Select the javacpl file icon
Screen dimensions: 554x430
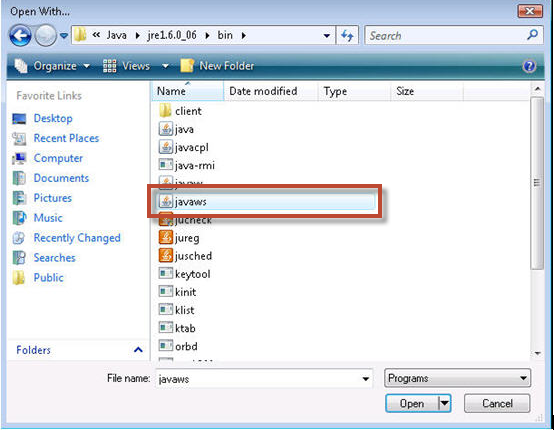click(x=166, y=147)
